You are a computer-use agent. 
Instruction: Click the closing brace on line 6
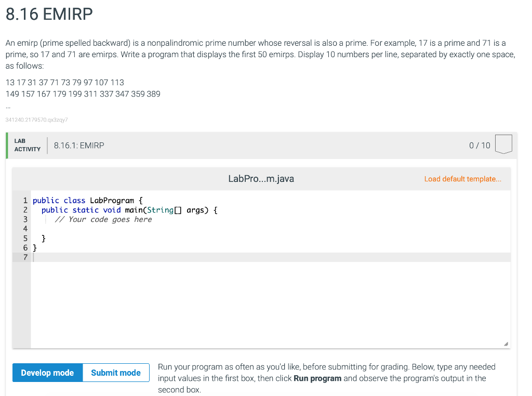[34, 248]
